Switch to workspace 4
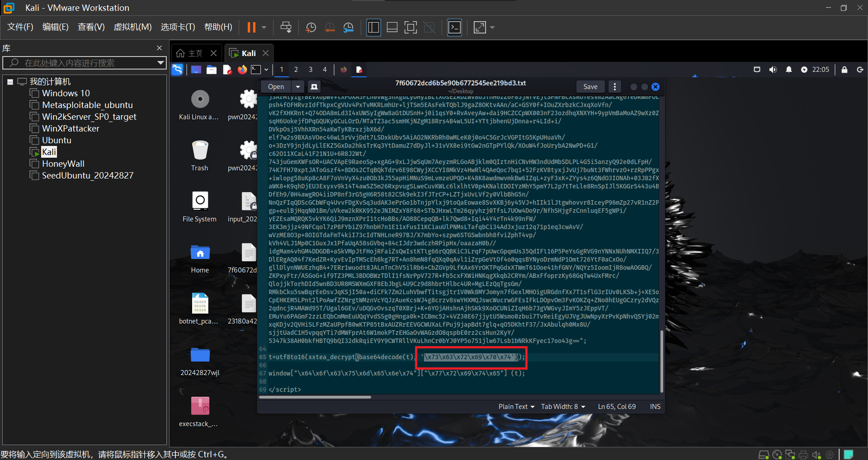This screenshot has width=868, height=460. click(x=325, y=70)
